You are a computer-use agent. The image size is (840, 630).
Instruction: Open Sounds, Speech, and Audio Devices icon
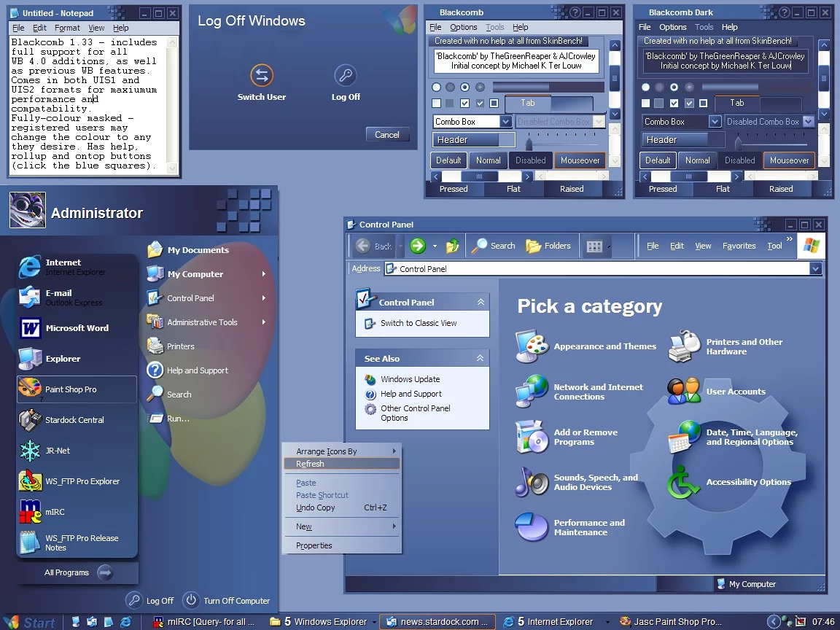(532, 482)
